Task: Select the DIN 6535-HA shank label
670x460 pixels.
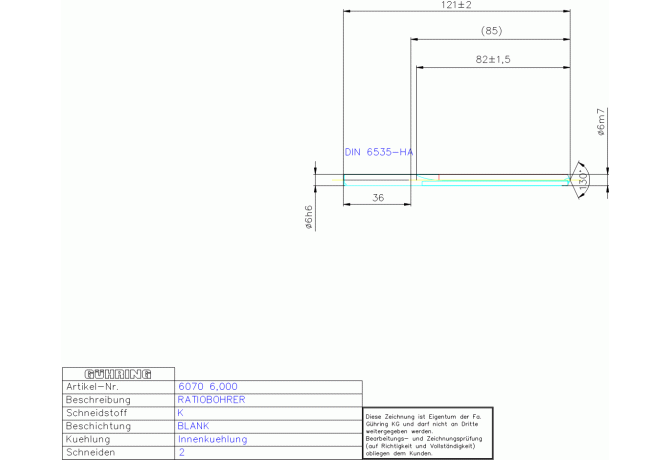Action: [378, 152]
